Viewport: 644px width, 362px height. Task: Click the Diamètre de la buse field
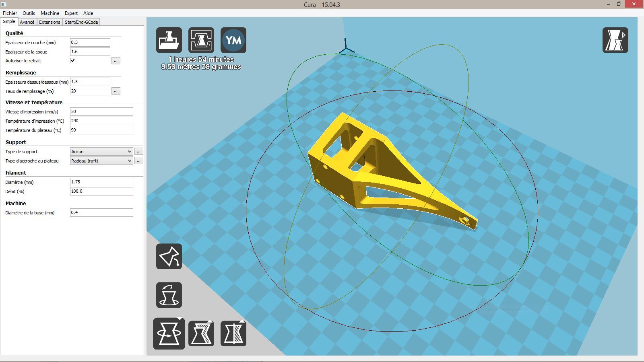coord(101,212)
